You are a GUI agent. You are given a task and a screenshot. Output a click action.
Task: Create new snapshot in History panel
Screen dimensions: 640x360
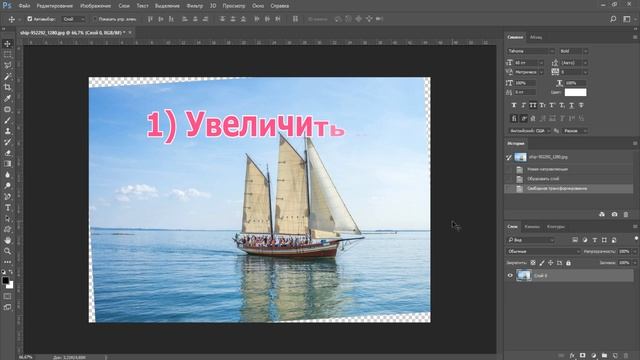click(614, 214)
